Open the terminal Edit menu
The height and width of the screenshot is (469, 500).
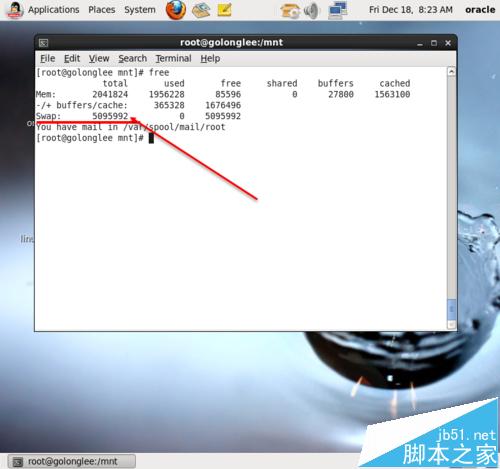[72, 58]
